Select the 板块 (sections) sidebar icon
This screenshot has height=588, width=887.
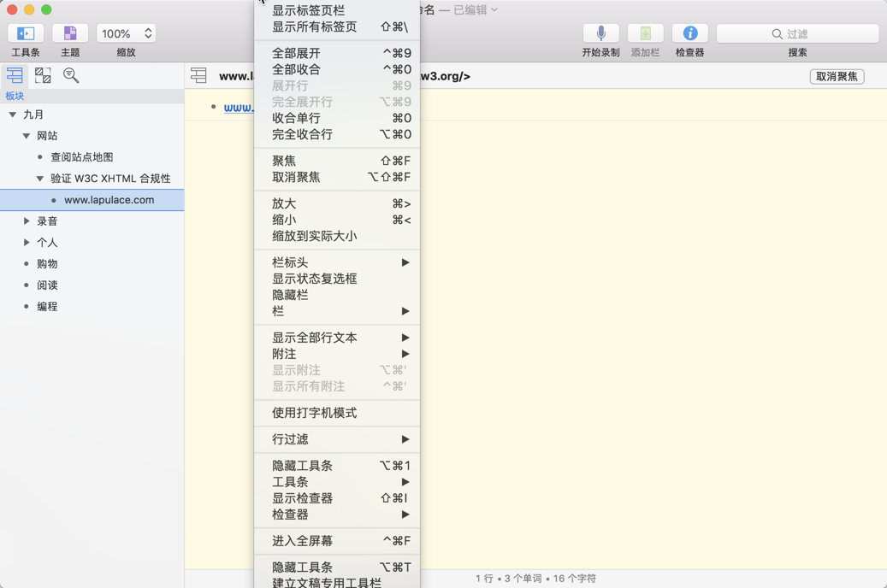(15, 75)
